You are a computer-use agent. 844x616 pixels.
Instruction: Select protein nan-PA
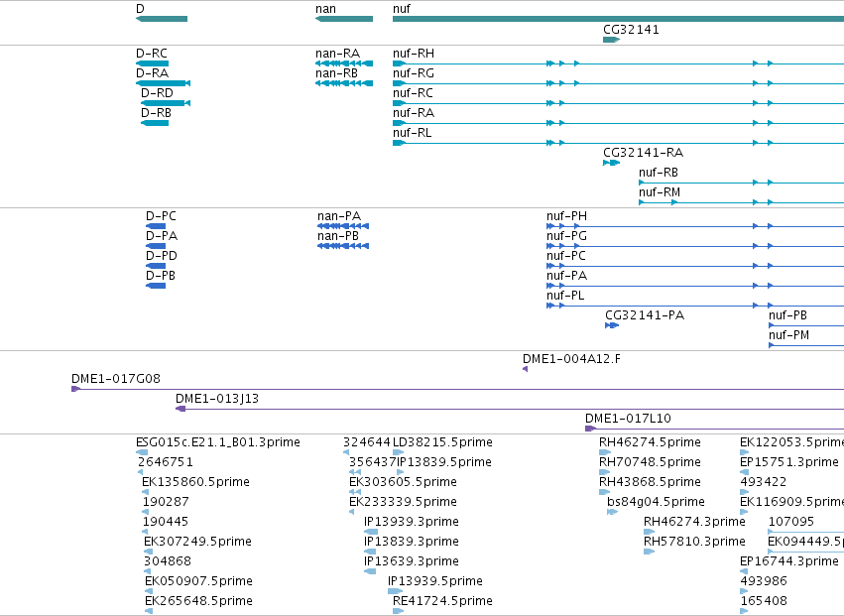click(343, 226)
